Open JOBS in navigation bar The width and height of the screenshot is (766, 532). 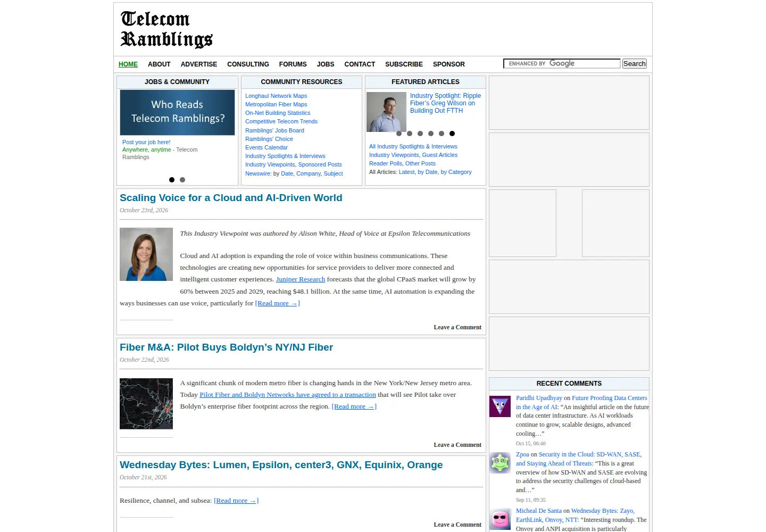coord(326,64)
